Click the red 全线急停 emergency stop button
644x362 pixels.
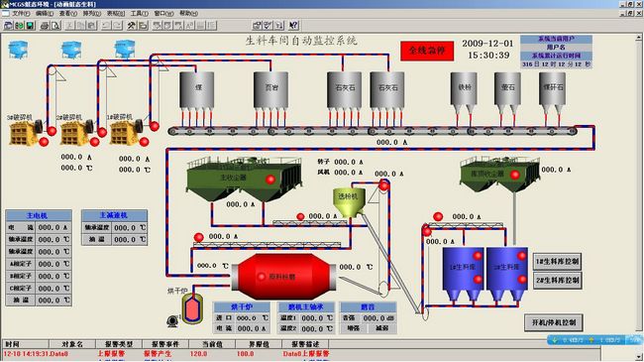427,51
